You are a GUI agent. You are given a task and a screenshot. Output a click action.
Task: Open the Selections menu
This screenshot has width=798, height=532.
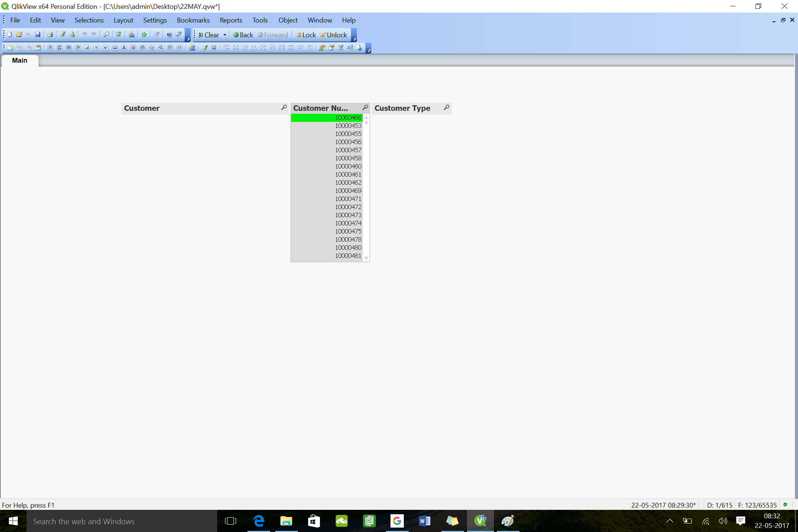(89, 20)
